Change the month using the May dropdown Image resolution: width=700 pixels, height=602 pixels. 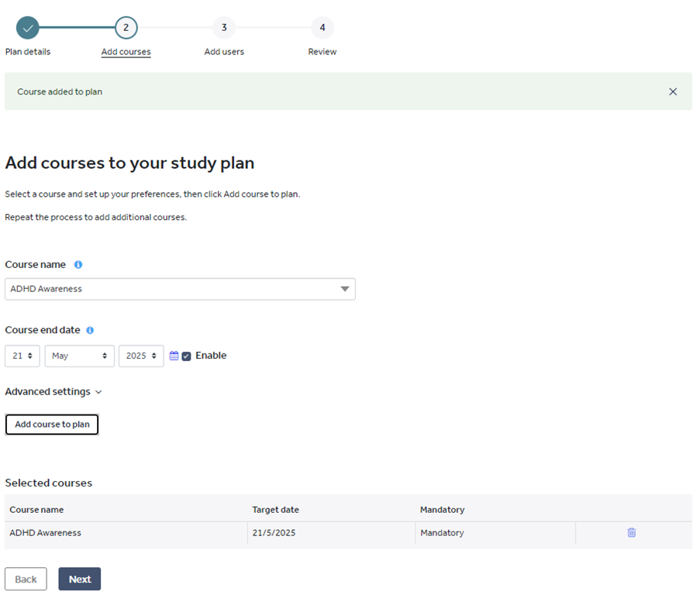click(x=79, y=355)
